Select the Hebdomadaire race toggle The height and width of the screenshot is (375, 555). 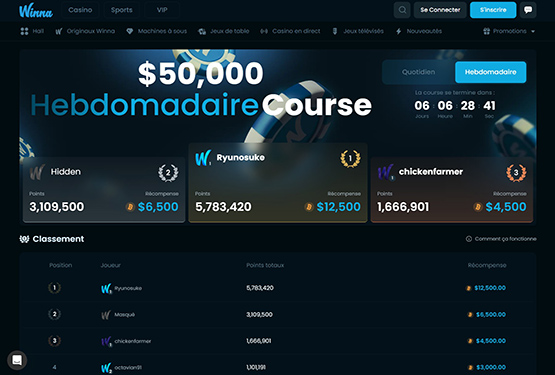tap(491, 72)
